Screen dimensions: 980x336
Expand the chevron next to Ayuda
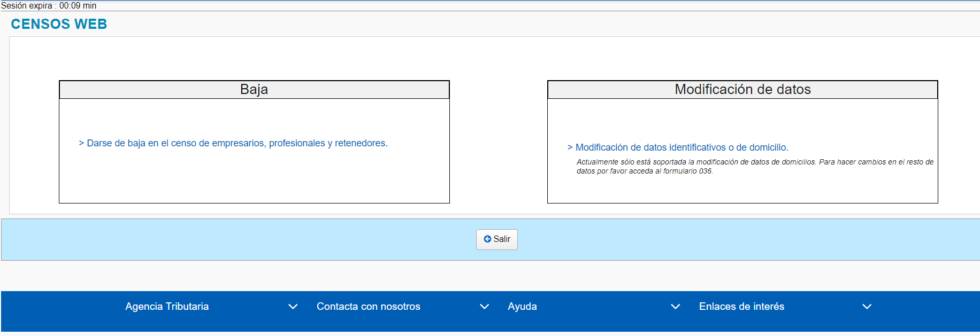pyautogui.click(x=675, y=307)
